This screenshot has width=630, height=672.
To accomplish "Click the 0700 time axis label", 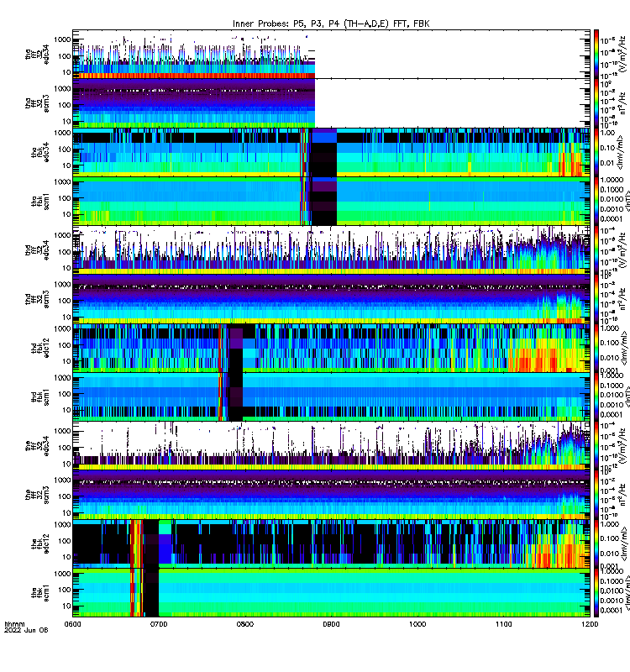I will (159, 624).
